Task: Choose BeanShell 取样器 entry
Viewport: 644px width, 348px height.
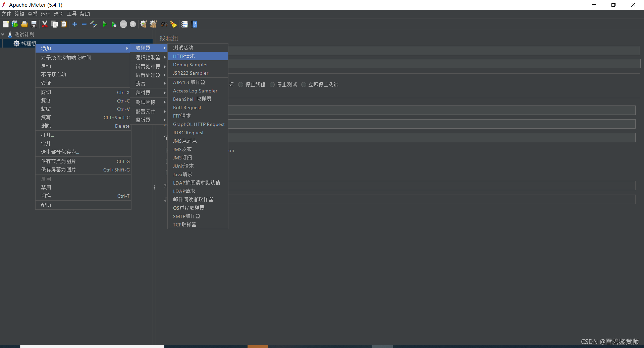Action: (x=198, y=99)
